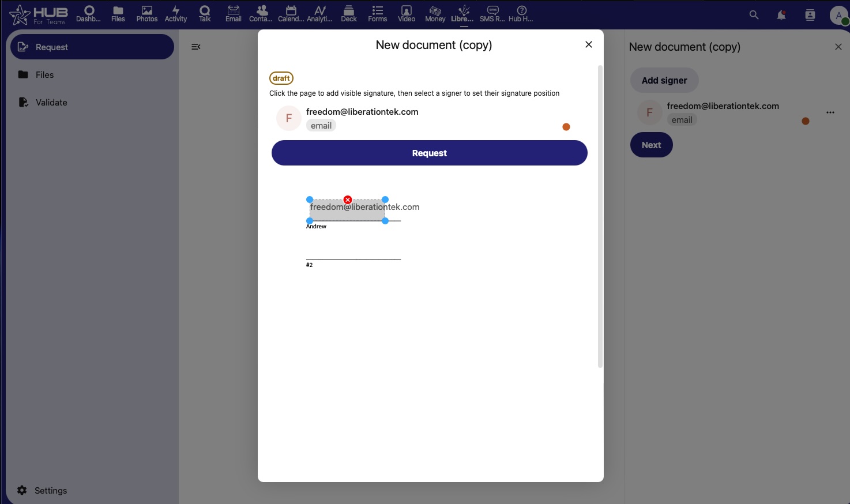Toggle the left navigation collapse icon
Image resolution: width=850 pixels, height=504 pixels.
[x=196, y=47]
